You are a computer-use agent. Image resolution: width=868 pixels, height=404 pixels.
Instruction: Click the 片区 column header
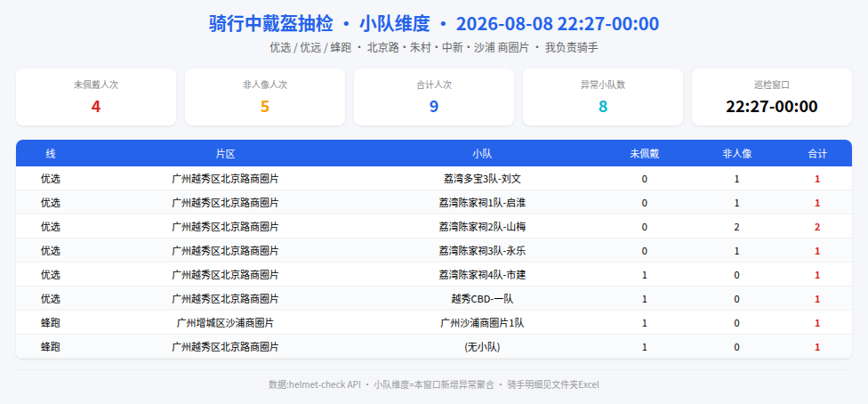coord(225,154)
